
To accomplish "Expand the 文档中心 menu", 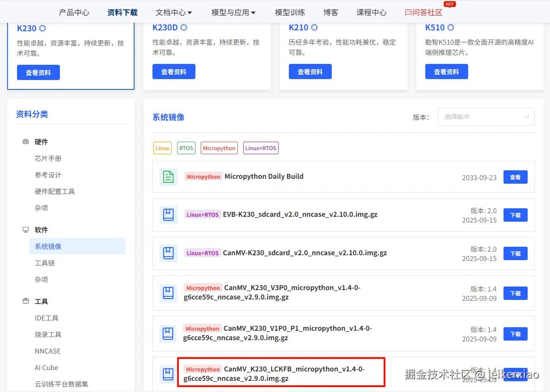I will click(173, 13).
